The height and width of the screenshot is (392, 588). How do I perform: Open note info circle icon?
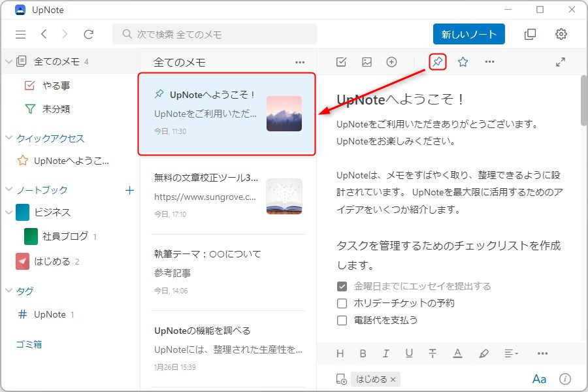coord(564,379)
